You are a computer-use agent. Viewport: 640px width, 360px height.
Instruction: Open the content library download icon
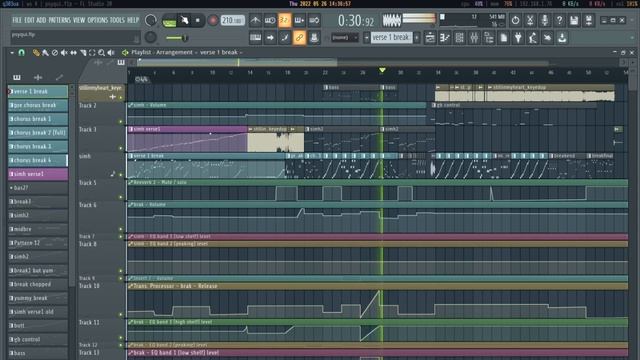point(562,38)
